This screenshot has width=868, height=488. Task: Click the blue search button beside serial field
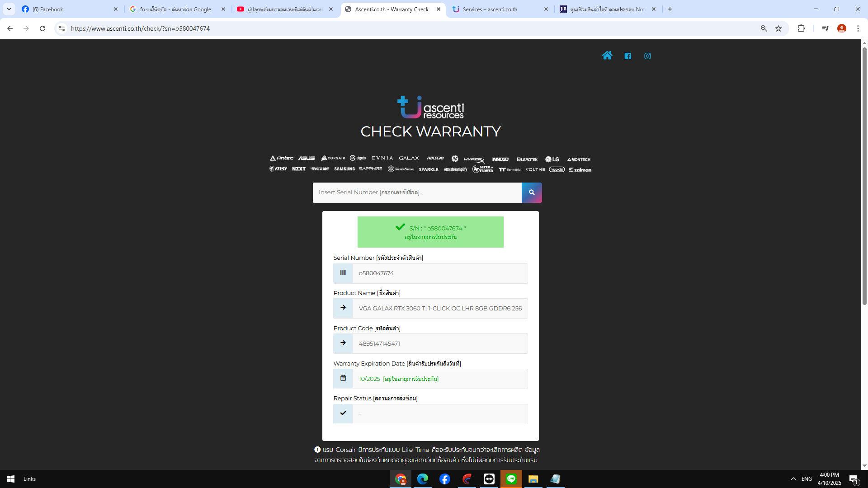pyautogui.click(x=532, y=192)
